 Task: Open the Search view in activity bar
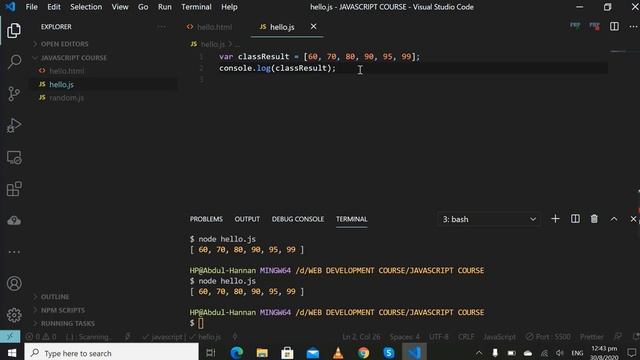click(14, 62)
